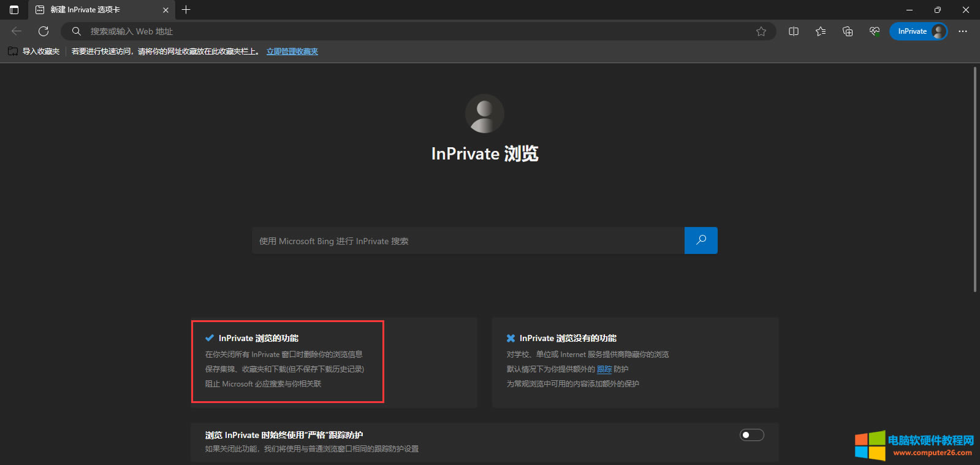Viewport: 980px width, 465px height.
Task: Click the page's vertical scrollbar
Action: 975,179
